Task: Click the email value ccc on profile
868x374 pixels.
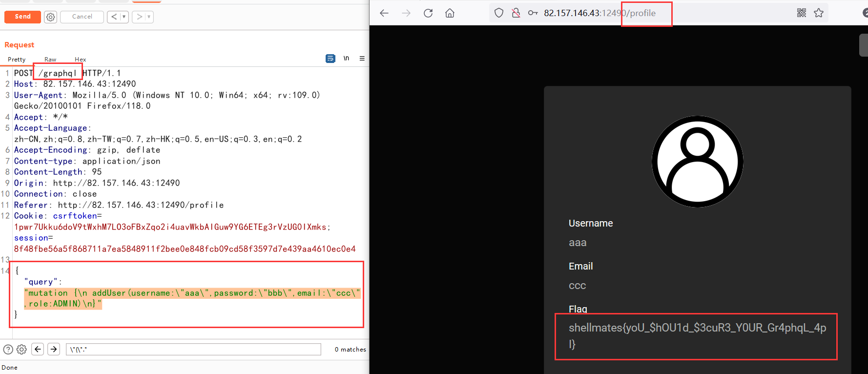Action: [x=577, y=286]
